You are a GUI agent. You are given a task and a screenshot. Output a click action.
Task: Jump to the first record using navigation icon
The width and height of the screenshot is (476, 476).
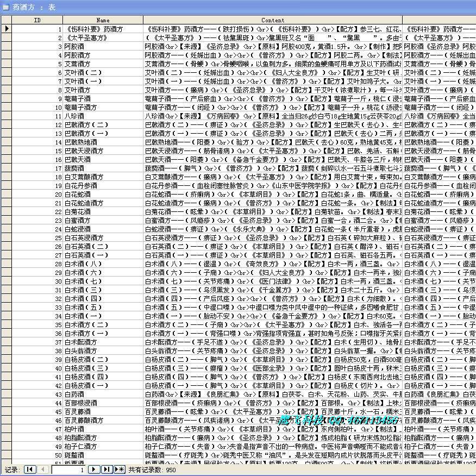(x=29, y=470)
